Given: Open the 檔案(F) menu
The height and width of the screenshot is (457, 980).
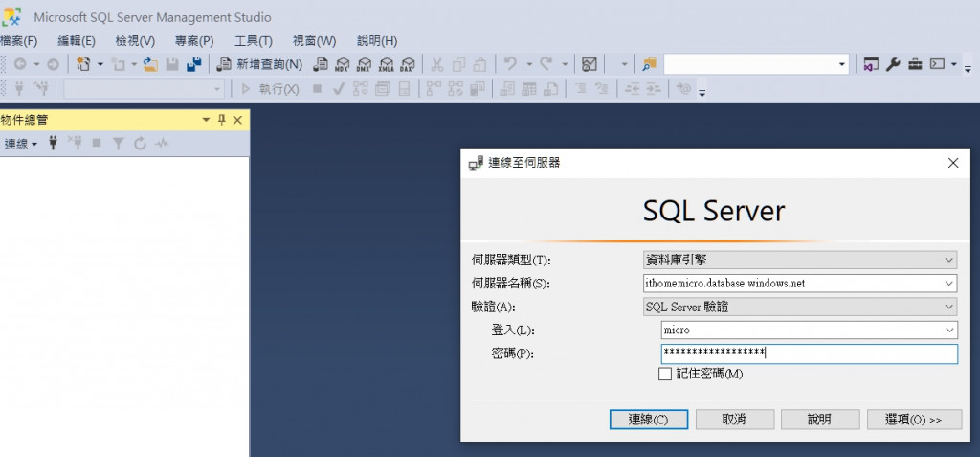Looking at the screenshot, I should (19, 41).
